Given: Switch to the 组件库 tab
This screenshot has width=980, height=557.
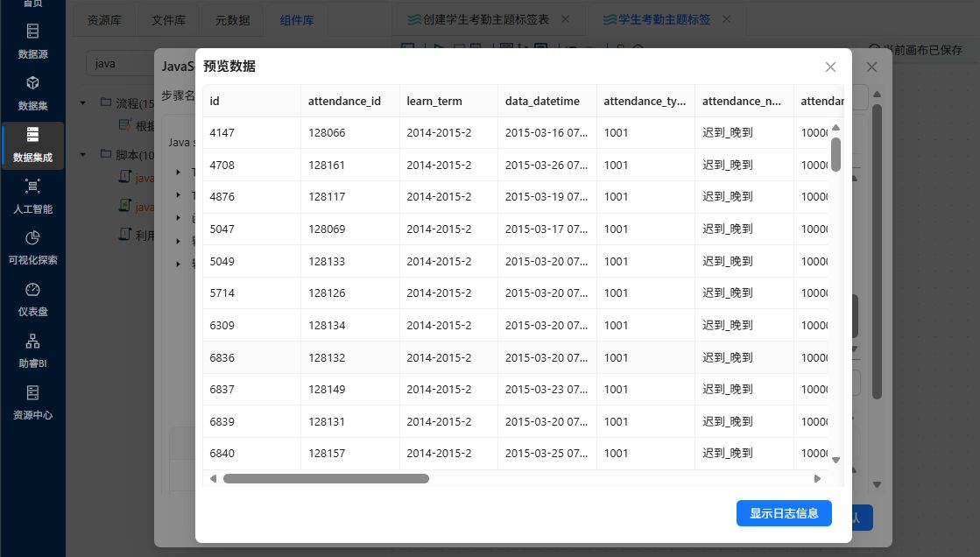Looking at the screenshot, I should coord(297,20).
